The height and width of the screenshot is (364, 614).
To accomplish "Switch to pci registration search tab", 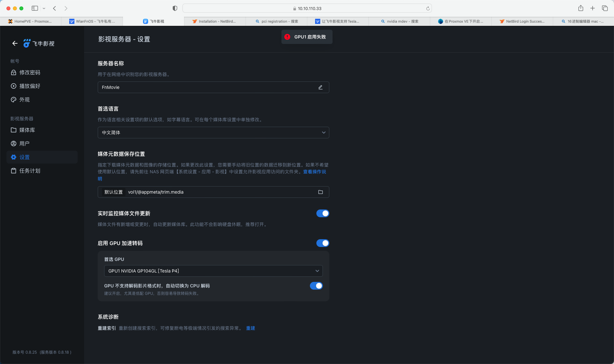I will tap(276, 21).
